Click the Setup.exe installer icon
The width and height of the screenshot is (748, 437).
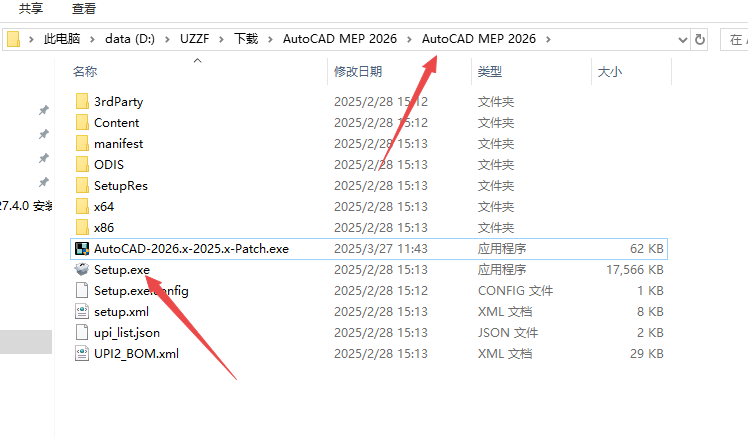(82, 269)
